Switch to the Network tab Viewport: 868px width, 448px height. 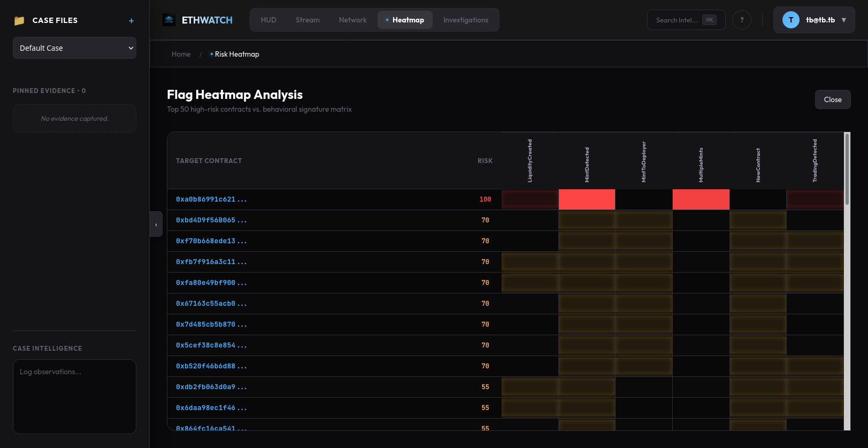352,20
